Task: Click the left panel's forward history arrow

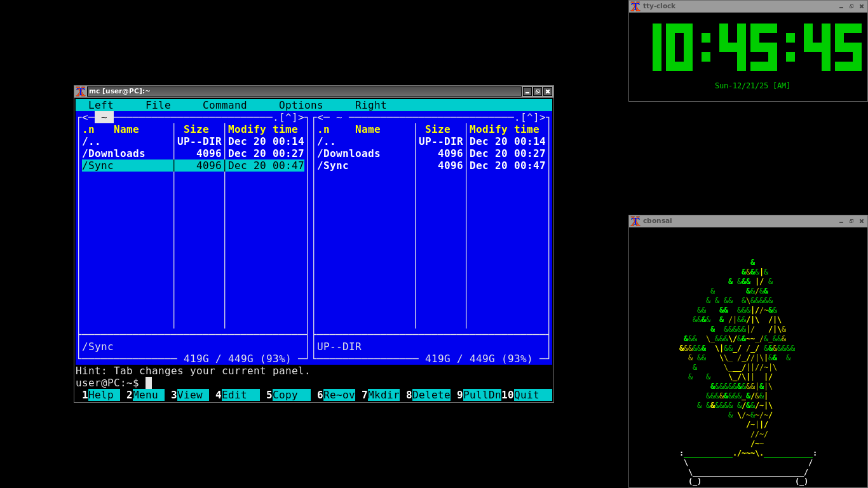Action: click(301, 117)
